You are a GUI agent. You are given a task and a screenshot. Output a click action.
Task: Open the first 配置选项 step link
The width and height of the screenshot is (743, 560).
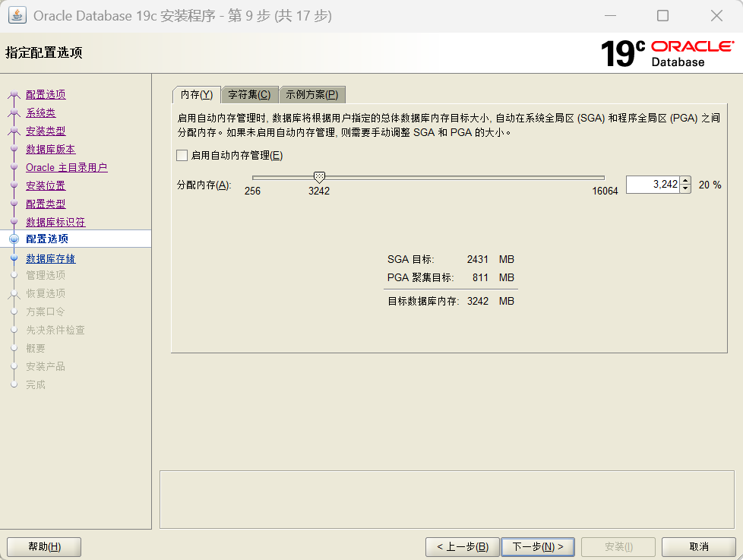point(46,94)
